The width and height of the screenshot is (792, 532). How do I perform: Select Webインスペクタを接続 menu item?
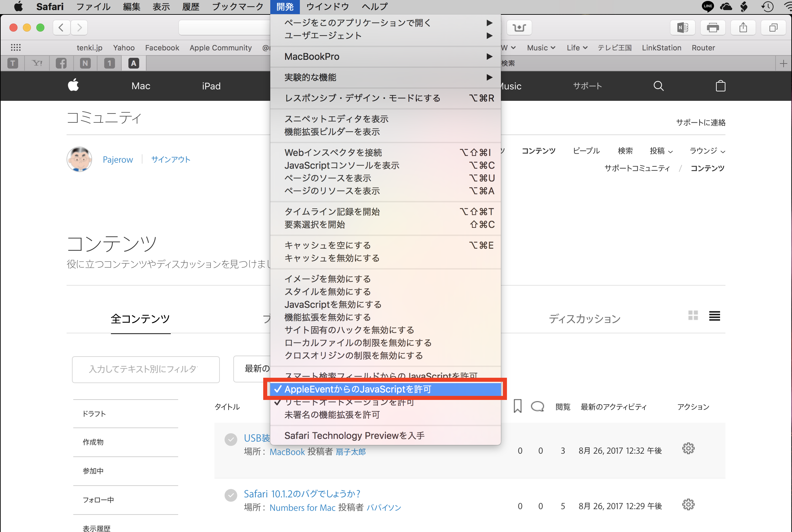(333, 153)
